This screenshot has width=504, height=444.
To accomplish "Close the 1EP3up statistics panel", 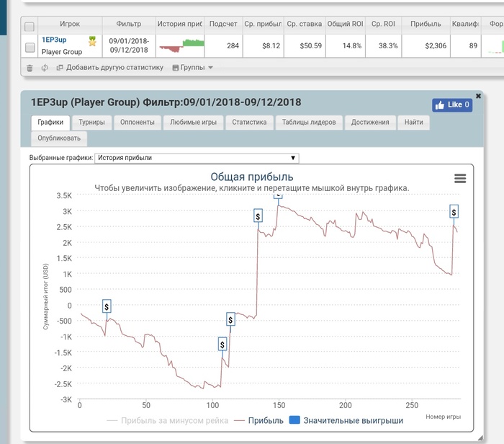I will pyautogui.click(x=478, y=96).
